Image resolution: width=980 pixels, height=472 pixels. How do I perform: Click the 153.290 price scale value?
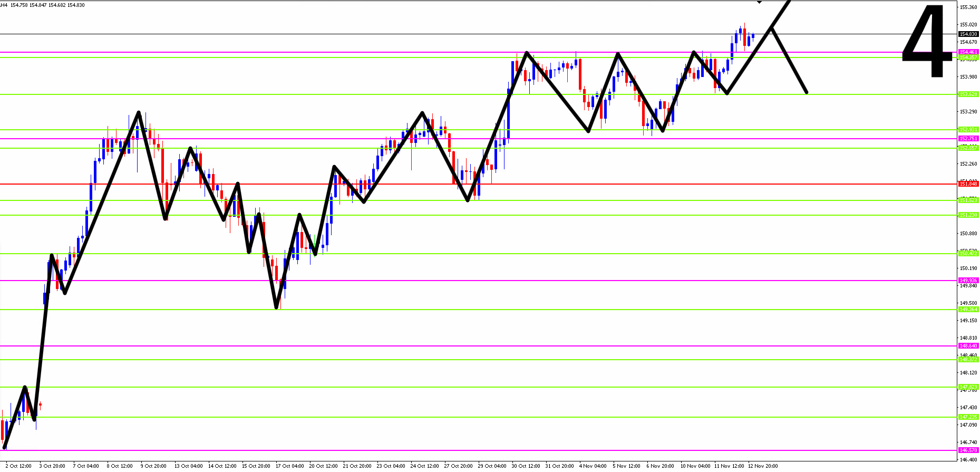969,112
